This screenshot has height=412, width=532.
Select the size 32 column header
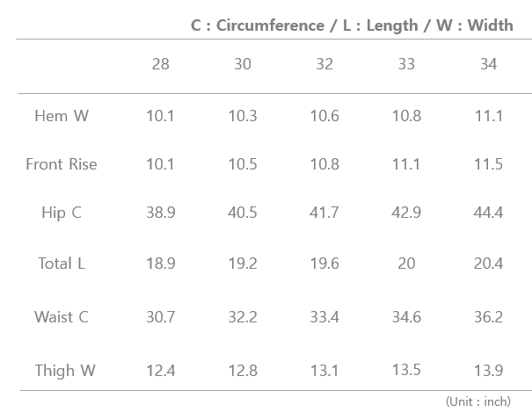324,64
